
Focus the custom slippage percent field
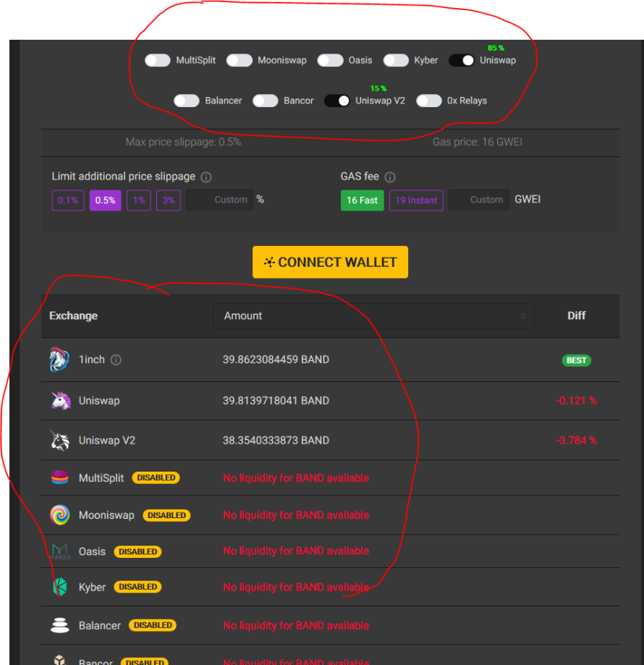220,200
